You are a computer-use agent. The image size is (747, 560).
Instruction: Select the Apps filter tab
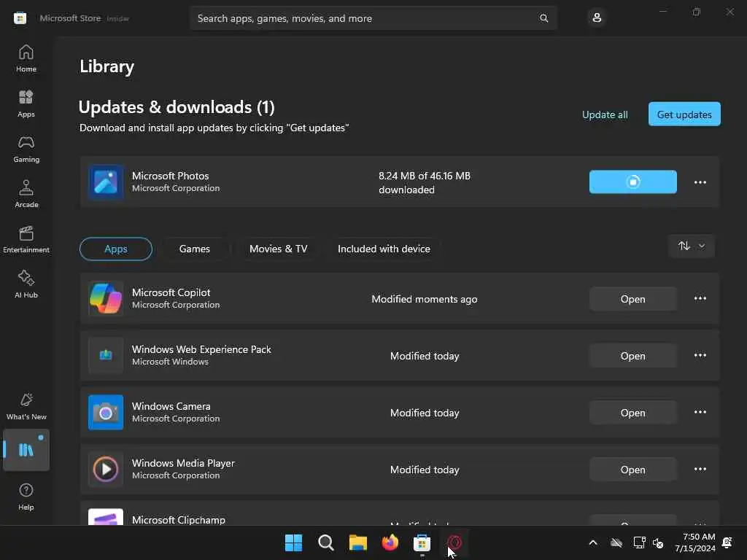tap(116, 249)
